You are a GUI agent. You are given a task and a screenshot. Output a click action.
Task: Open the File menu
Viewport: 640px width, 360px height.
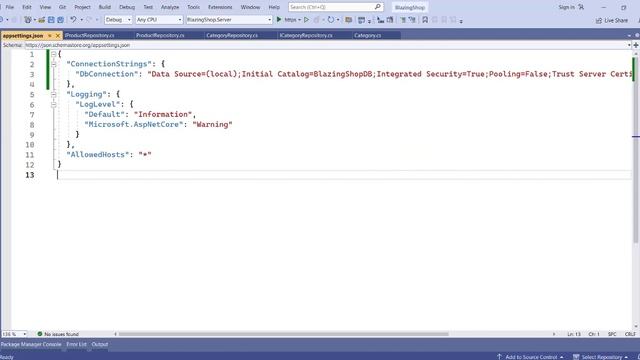tap(10, 7)
